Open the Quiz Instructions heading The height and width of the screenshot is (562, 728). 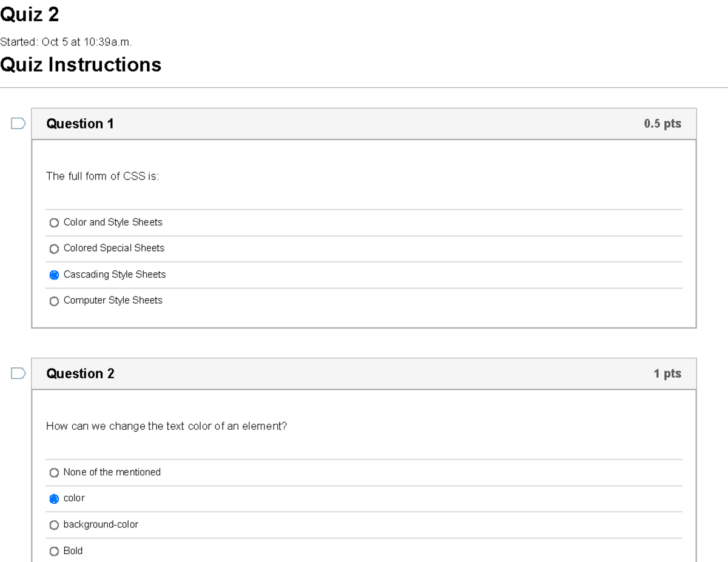(81, 64)
